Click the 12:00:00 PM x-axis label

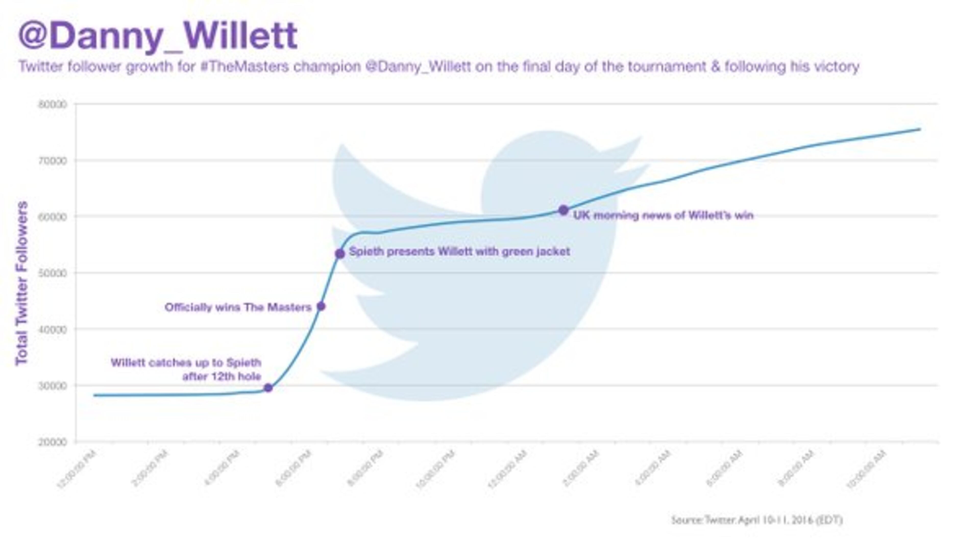[77, 469]
